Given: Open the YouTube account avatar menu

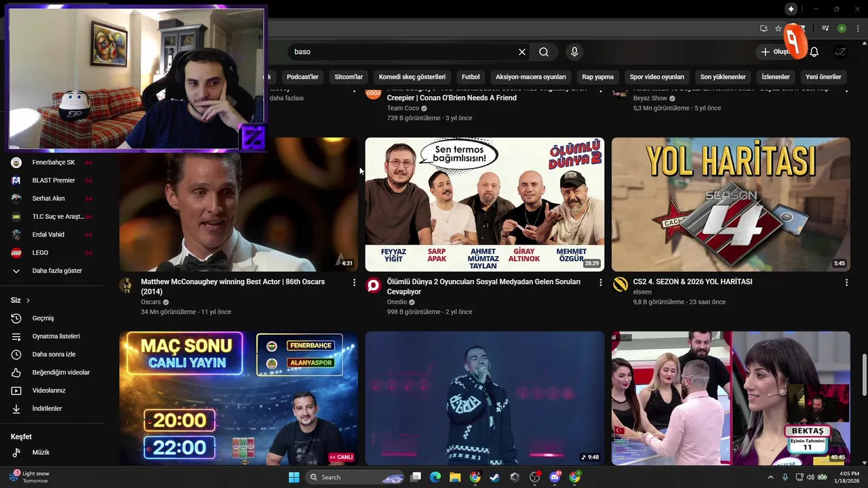Looking at the screenshot, I should pyautogui.click(x=840, y=52).
